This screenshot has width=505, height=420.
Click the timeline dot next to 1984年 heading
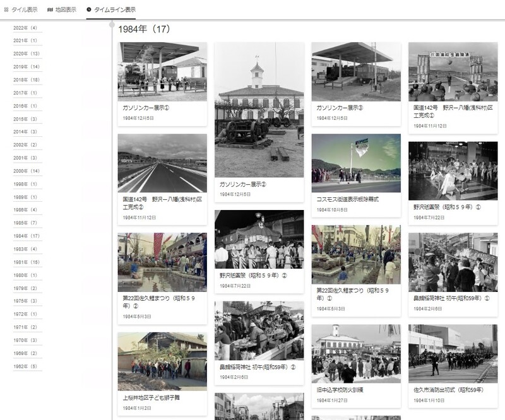[112, 25]
